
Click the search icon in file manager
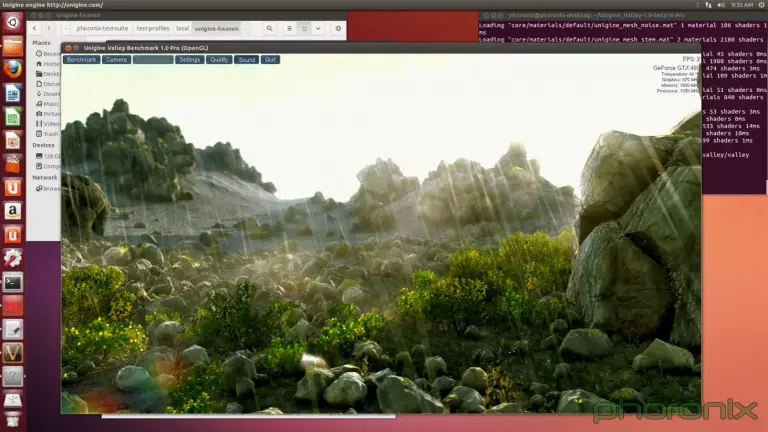[269, 29]
